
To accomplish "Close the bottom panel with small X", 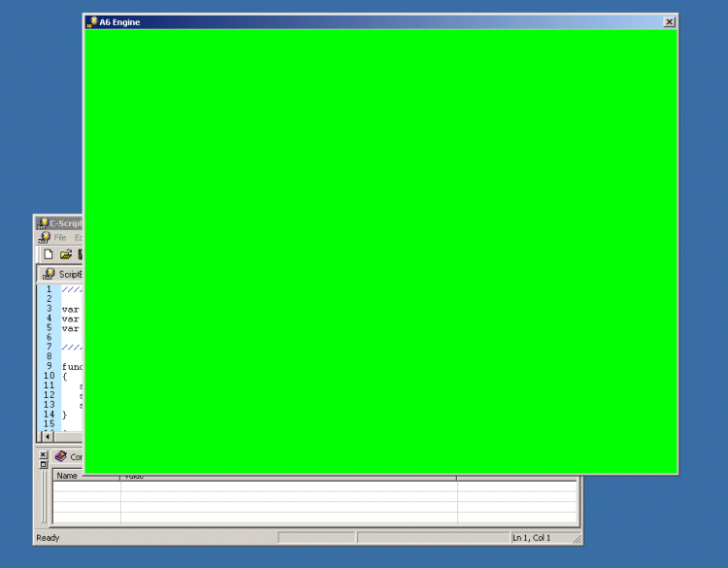I will pos(43,454).
